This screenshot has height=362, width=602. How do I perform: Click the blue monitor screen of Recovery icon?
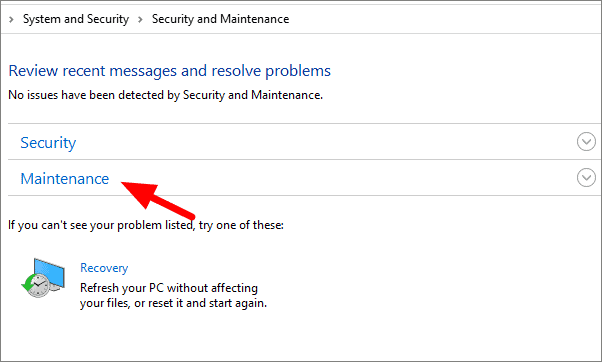coord(51,273)
